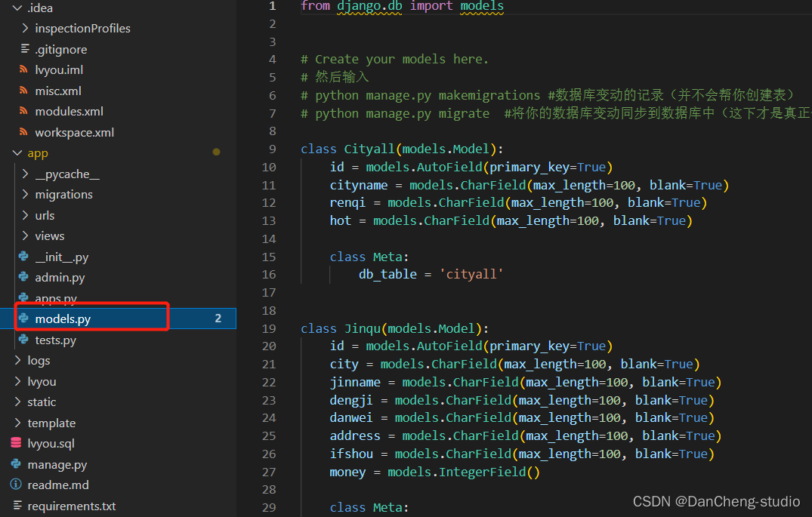812x517 pixels.
Task: Expand the __pycache__ folder chevron
Action: pos(25,174)
